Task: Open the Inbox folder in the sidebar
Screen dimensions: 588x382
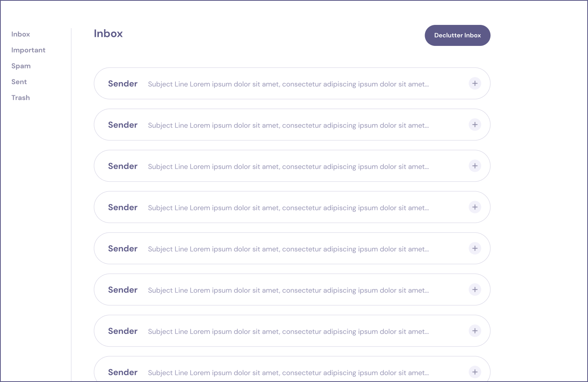Action: pyautogui.click(x=21, y=34)
